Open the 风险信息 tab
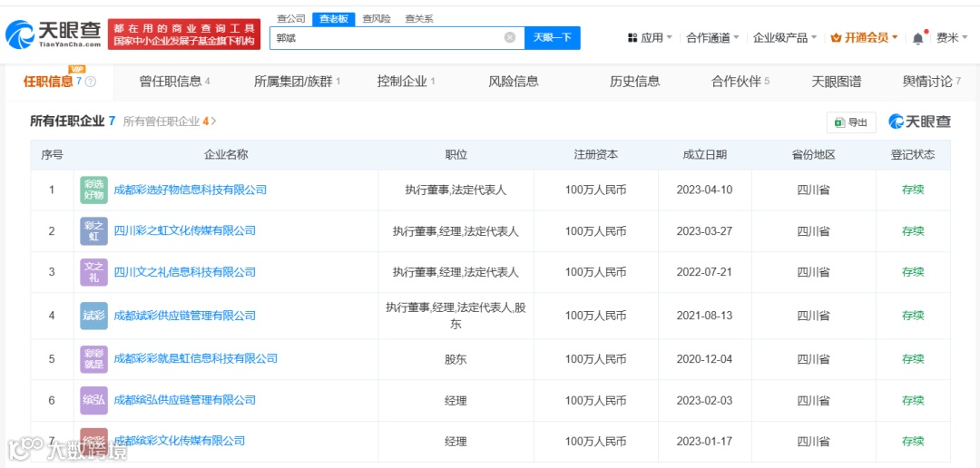The width and height of the screenshot is (980, 468). pos(513,82)
